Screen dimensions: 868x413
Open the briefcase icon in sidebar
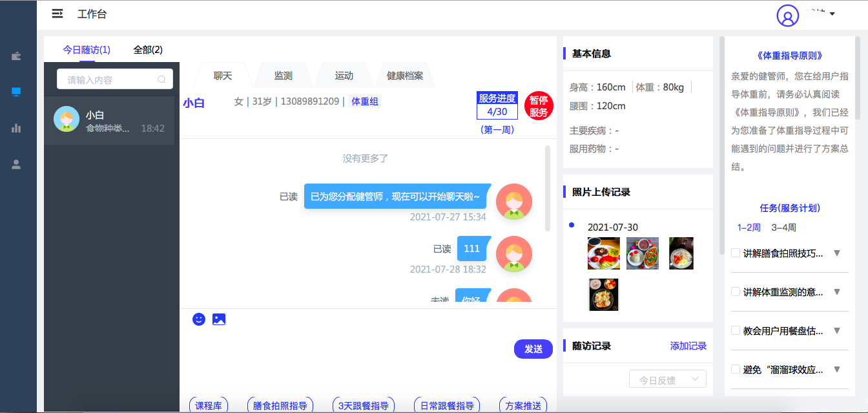coord(16,56)
